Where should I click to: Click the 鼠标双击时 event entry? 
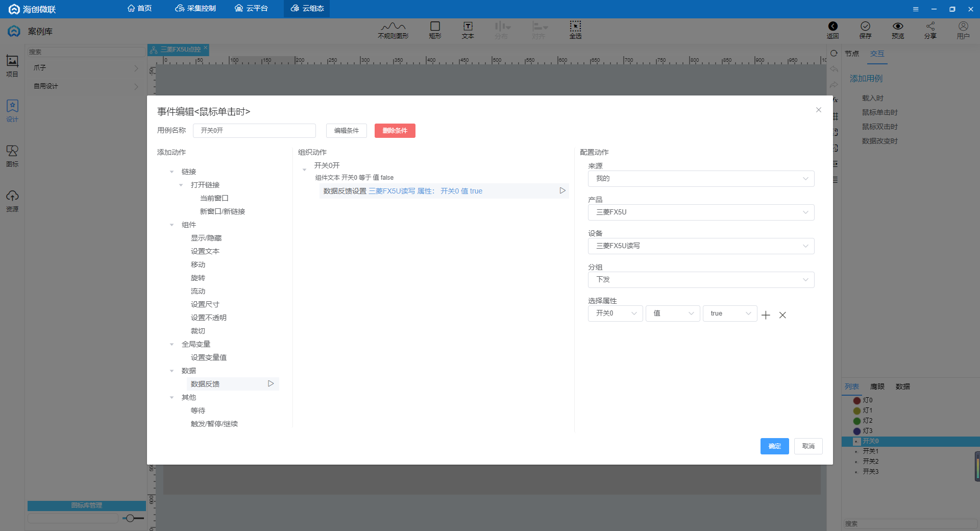[880, 127]
